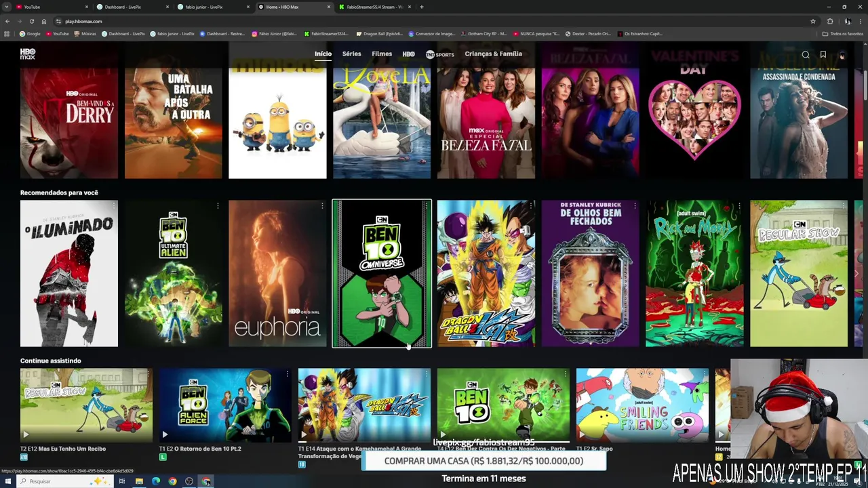Open My List bookmark icon in header
The height and width of the screenshot is (488, 868).
[x=823, y=55]
